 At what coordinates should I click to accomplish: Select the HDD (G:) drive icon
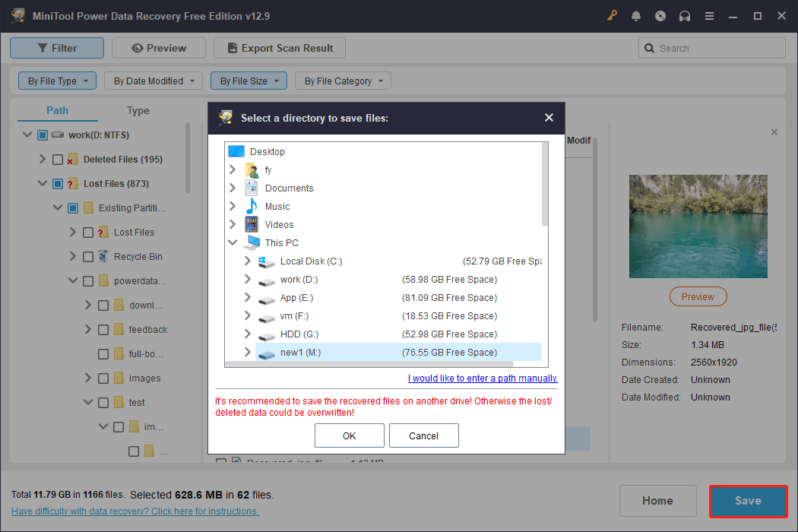tap(266, 336)
